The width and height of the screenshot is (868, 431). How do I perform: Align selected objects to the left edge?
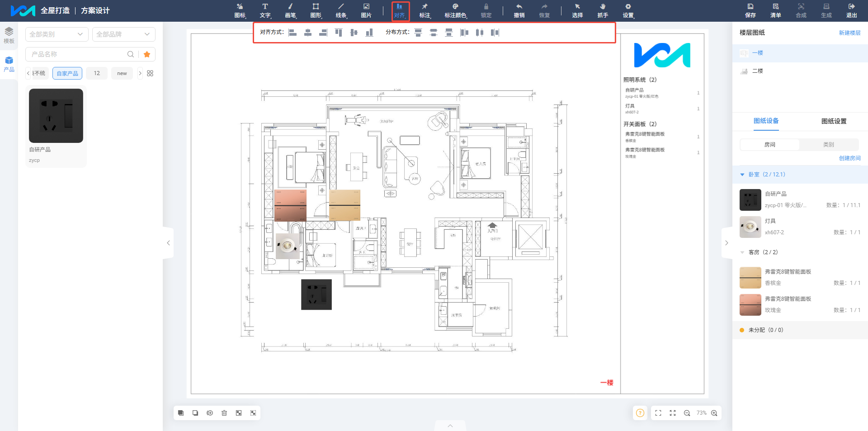(x=292, y=33)
